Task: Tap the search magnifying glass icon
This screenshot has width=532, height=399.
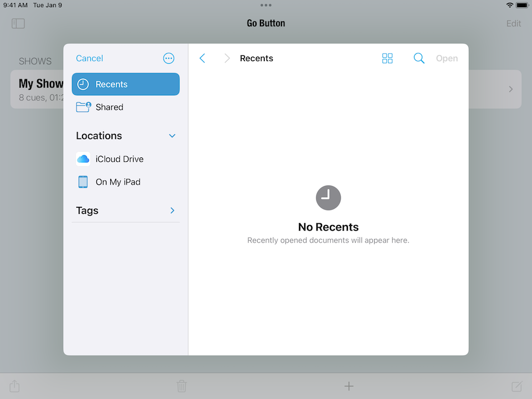Action: [x=419, y=58]
